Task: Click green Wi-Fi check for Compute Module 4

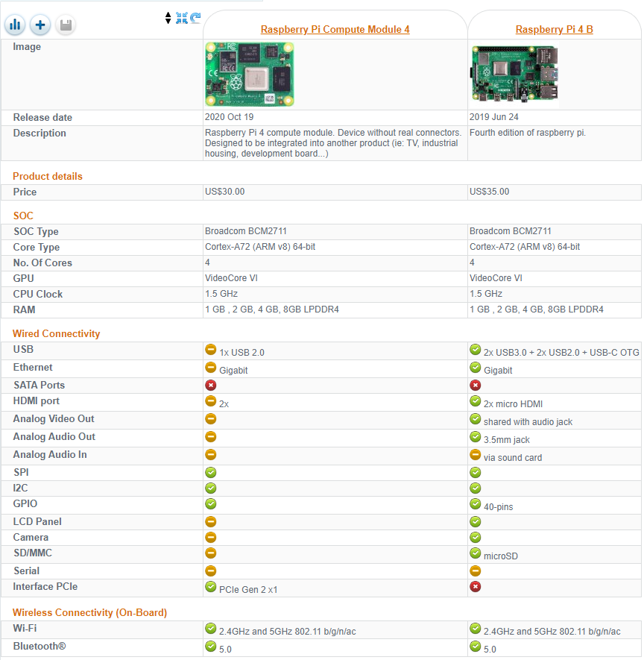Action: [211, 629]
